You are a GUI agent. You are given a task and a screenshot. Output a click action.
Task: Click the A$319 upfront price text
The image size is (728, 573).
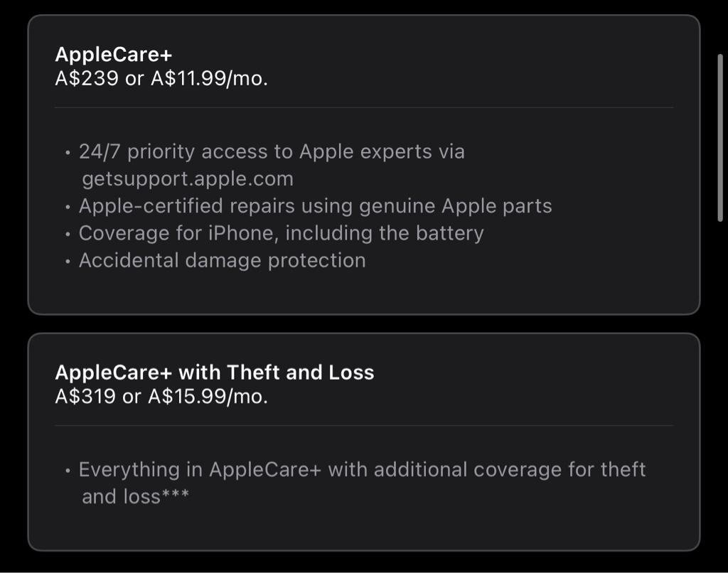coord(85,396)
